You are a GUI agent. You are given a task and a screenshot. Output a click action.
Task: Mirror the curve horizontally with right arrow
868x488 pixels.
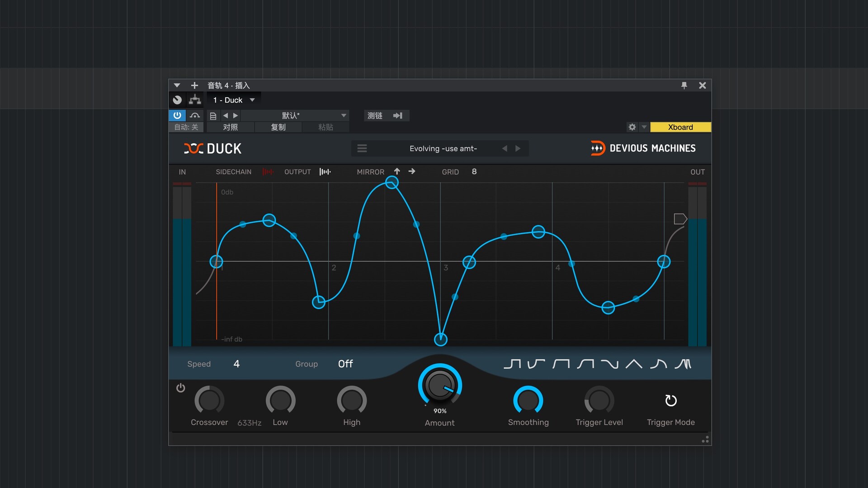pyautogui.click(x=412, y=171)
